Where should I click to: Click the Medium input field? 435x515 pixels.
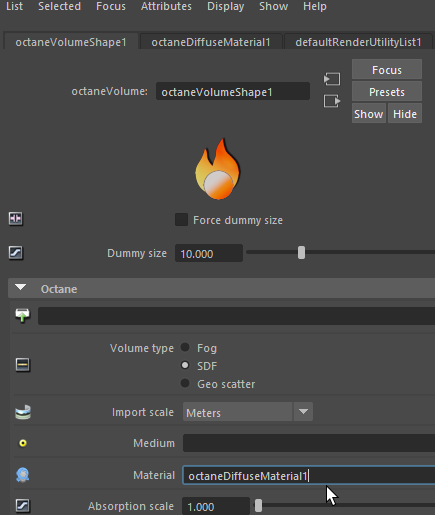[309, 443]
